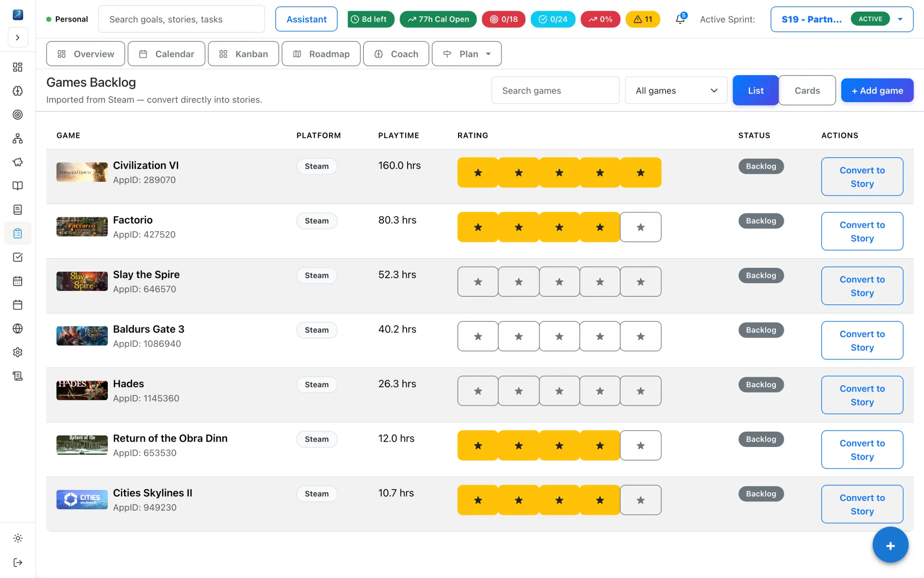Click the blue 0/24 tasks badge
924x578 pixels.
click(x=553, y=19)
